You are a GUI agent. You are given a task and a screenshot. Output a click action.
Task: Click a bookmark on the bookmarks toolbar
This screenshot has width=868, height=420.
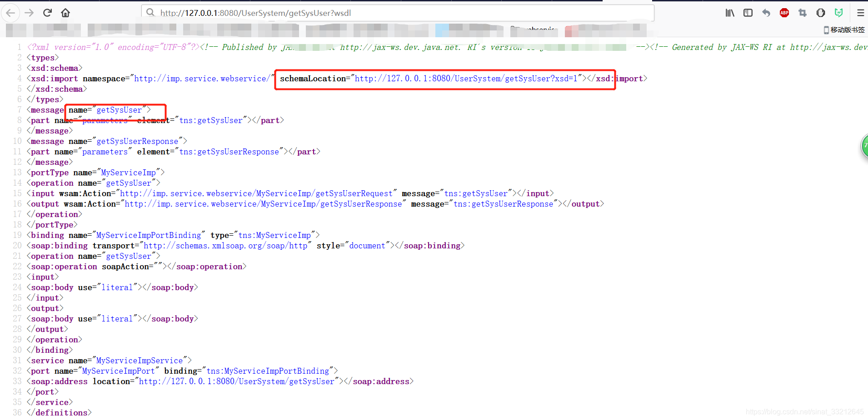click(534, 30)
